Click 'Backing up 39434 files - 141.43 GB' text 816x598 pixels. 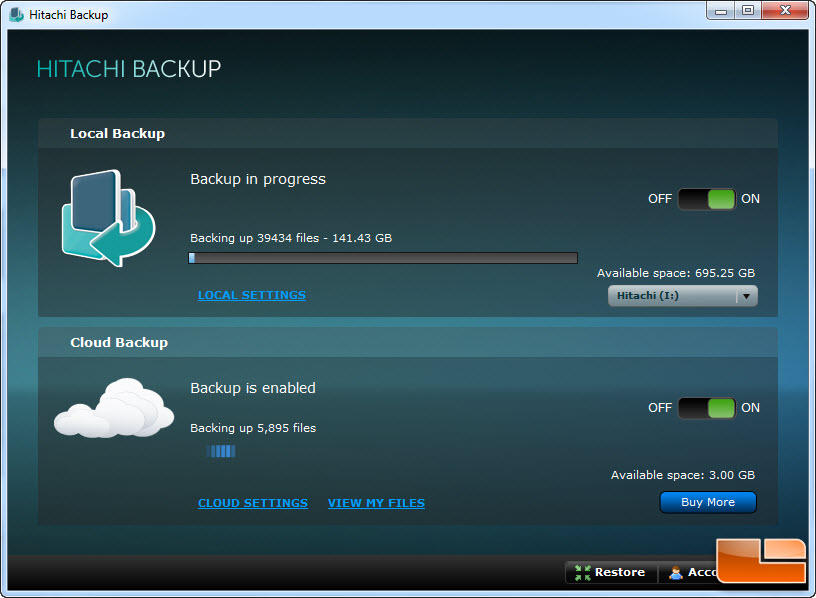point(291,238)
